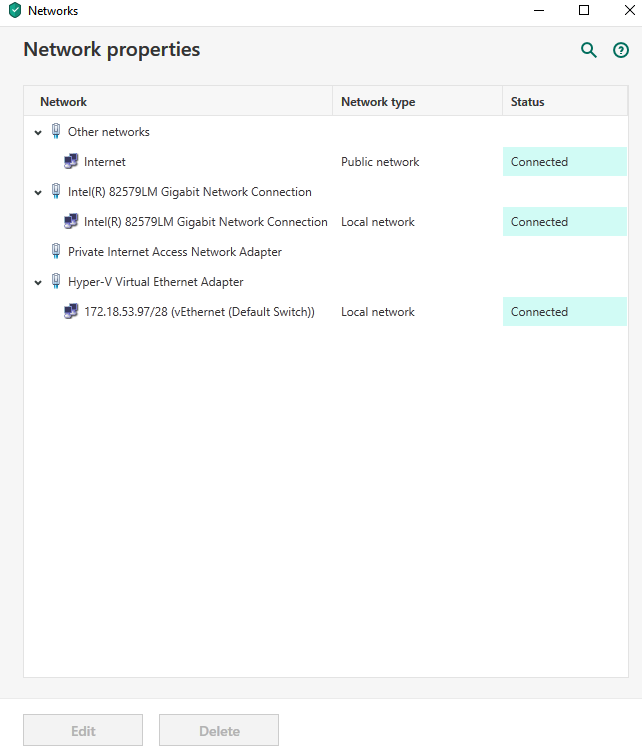Select the Private Internet Access Network Adapter row
The width and height of the screenshot is (642, 756).
(x=175, y=252)
